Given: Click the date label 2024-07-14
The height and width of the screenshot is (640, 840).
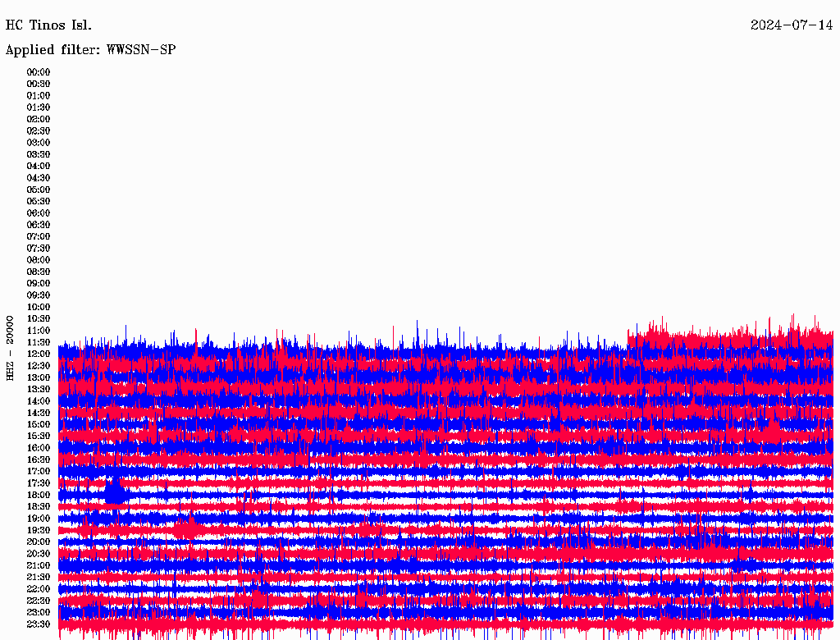Looking at the screenshot, I should [x=792, y=25].
